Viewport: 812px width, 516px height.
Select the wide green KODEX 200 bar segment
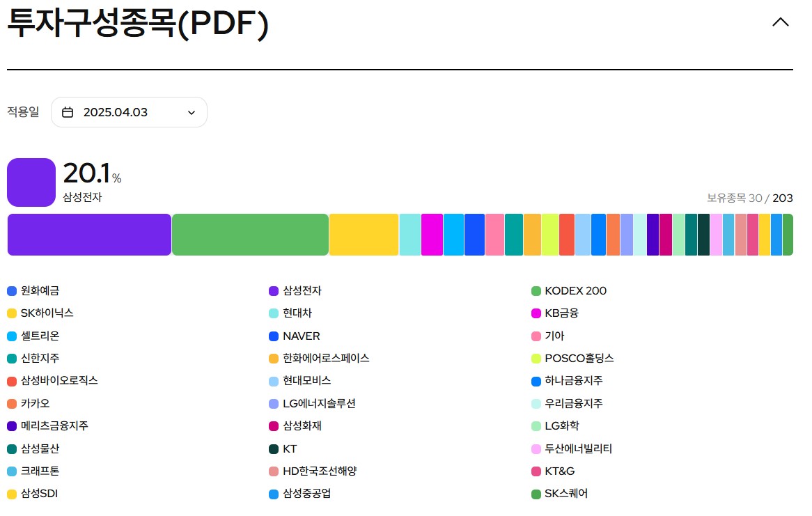[250, 235]
